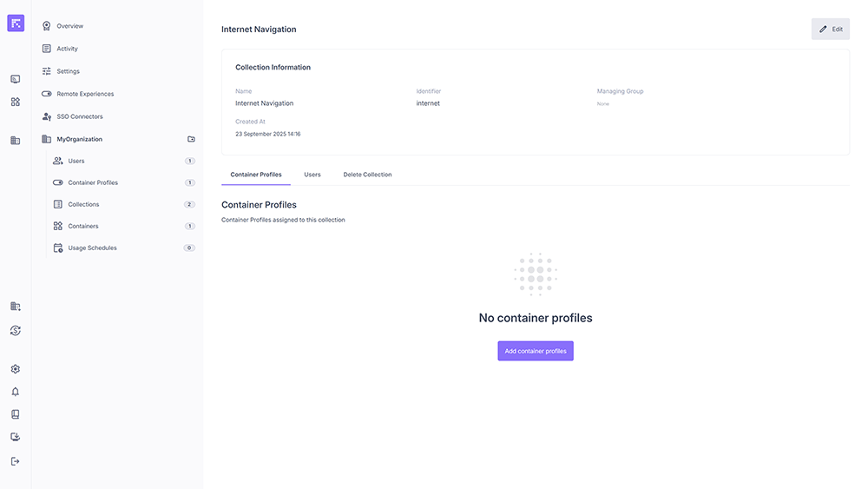This screenshot has height=489, width=868.
Task: Click the Add container profiles button
Action: (x=536, y=351)
